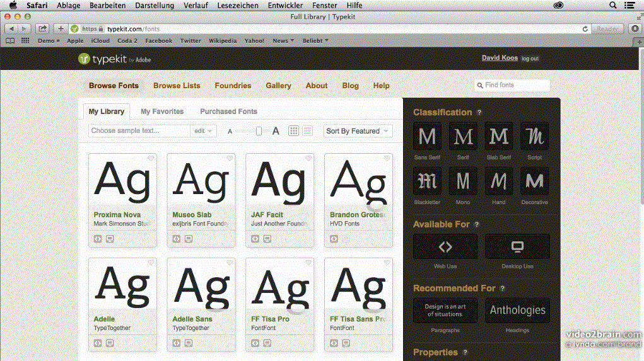Open the Blog navigation link

coord(350,86)
